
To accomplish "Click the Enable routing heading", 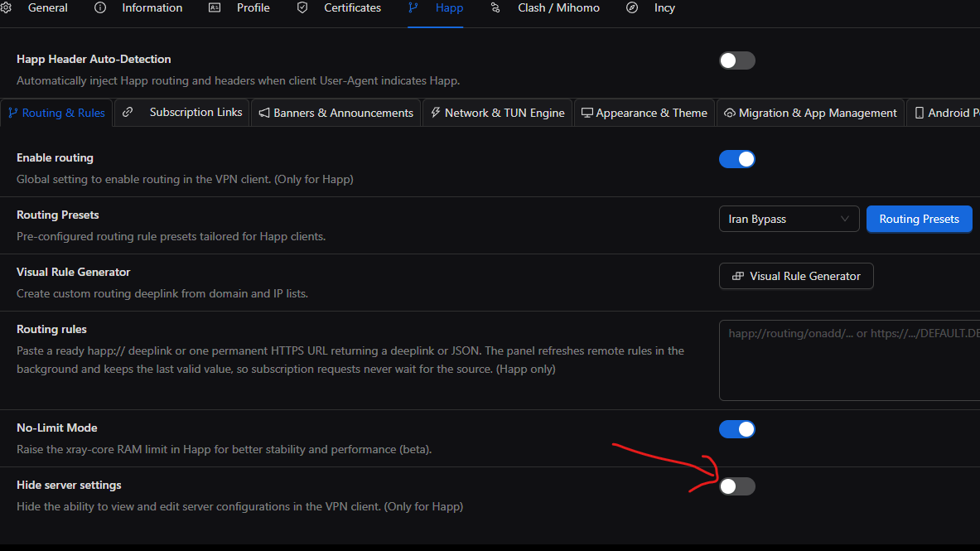I will [55, 157].
